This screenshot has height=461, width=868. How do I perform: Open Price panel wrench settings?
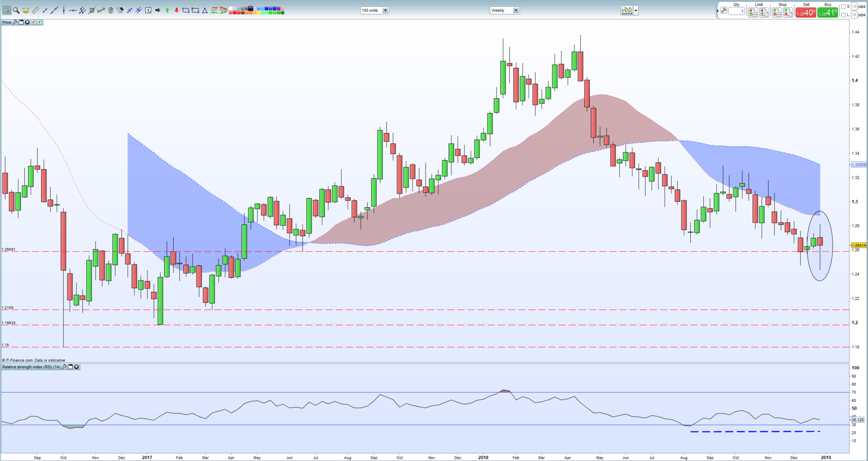click(15, 22)
